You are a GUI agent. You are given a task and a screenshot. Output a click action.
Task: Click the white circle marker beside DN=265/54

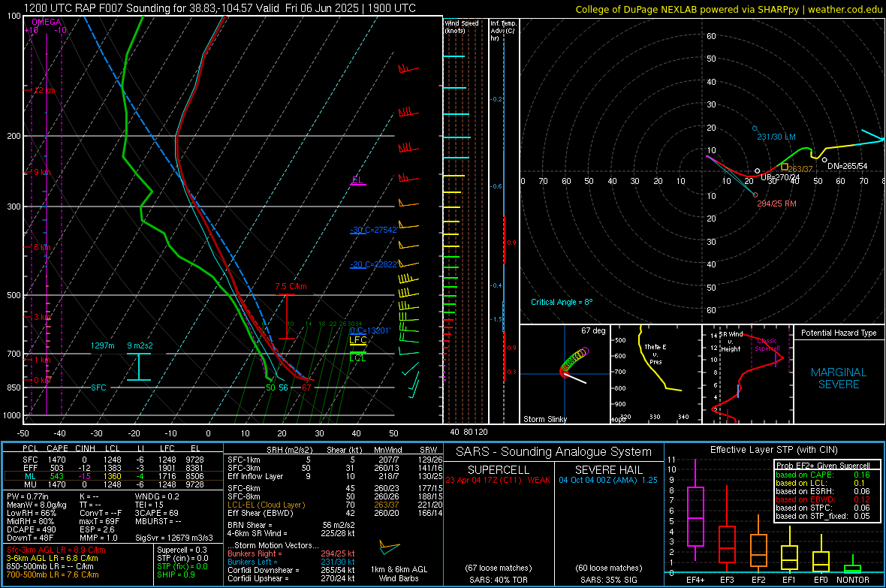pyautogui.click(x=824, y=160)
